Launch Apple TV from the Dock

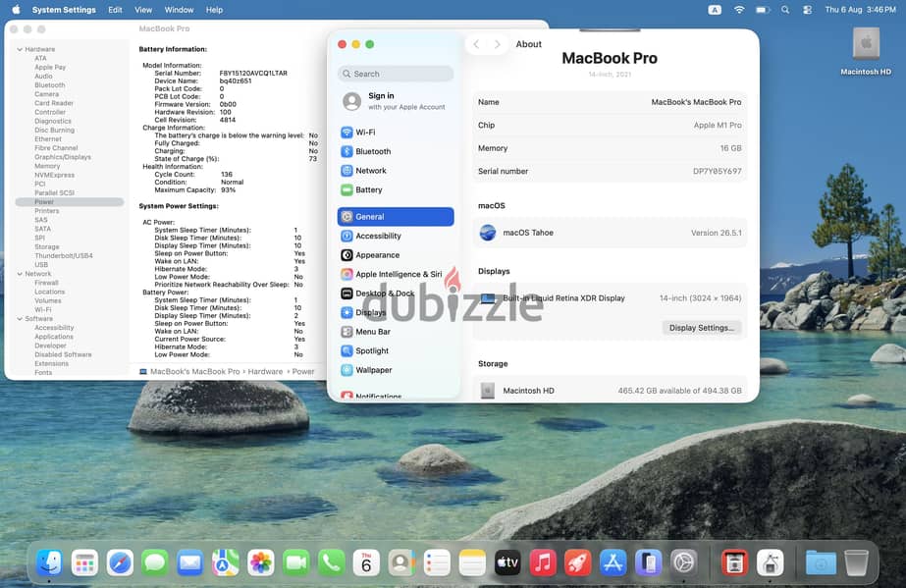[507, 562]
